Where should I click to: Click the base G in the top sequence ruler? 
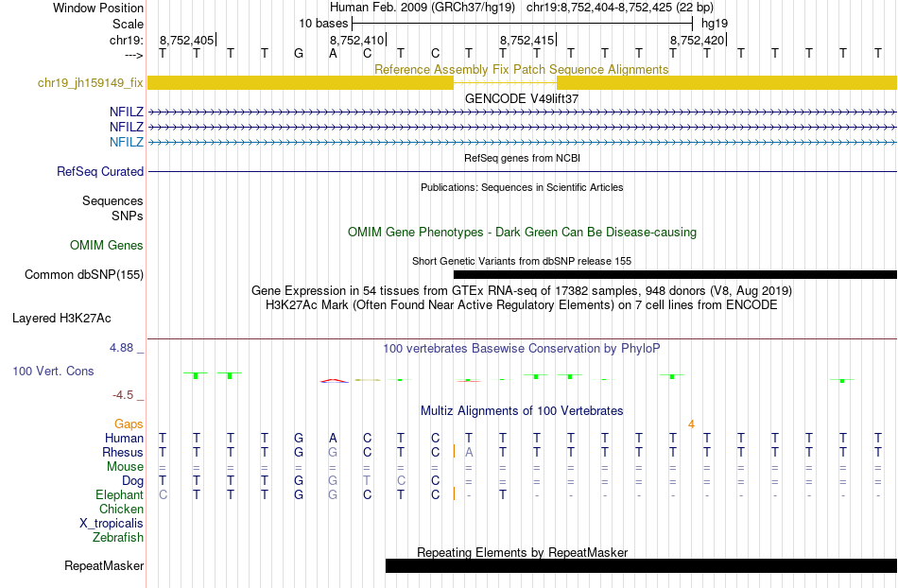299,54
